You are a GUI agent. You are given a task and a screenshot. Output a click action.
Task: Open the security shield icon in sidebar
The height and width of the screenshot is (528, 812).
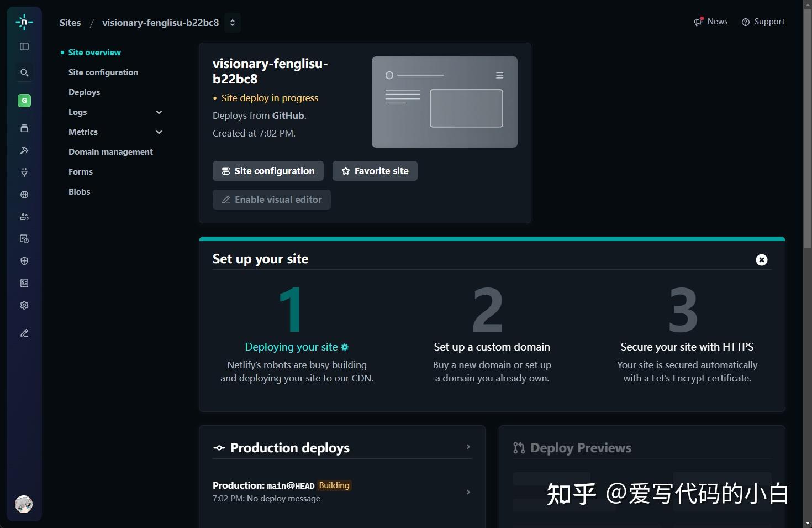(x=24, y=260)
